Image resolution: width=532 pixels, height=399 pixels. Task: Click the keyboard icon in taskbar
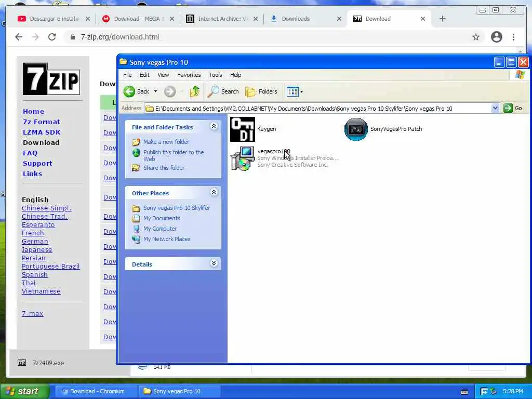click(x=464, y=392)
